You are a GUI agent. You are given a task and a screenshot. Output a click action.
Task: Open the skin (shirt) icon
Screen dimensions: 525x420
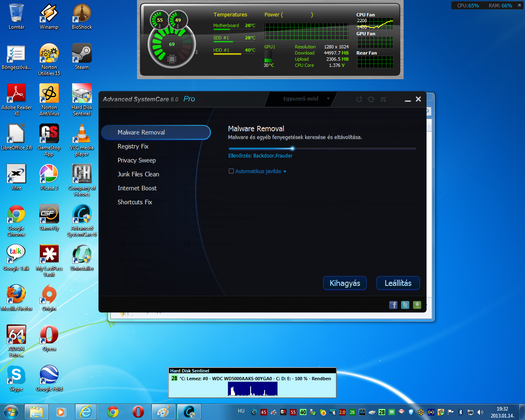371,99
